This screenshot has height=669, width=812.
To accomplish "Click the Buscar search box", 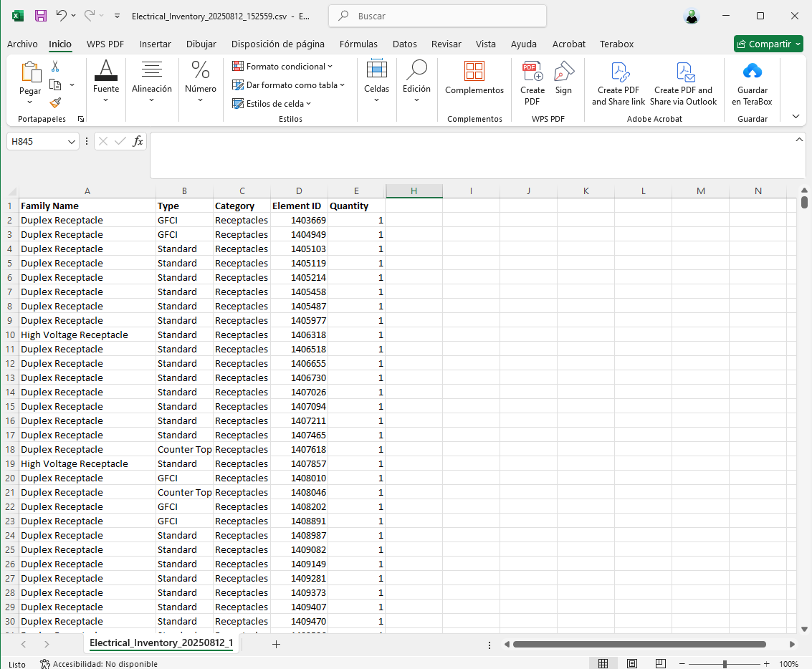I will [437, 16].
